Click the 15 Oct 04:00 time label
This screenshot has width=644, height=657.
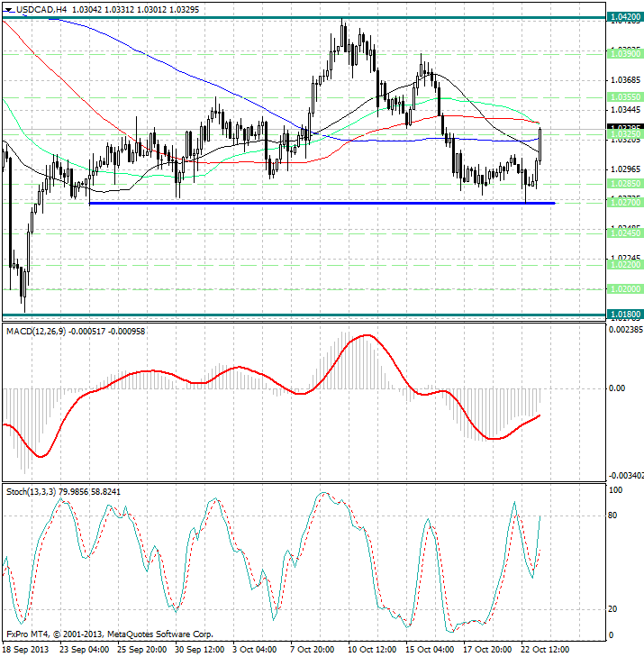tap(430, 650)
